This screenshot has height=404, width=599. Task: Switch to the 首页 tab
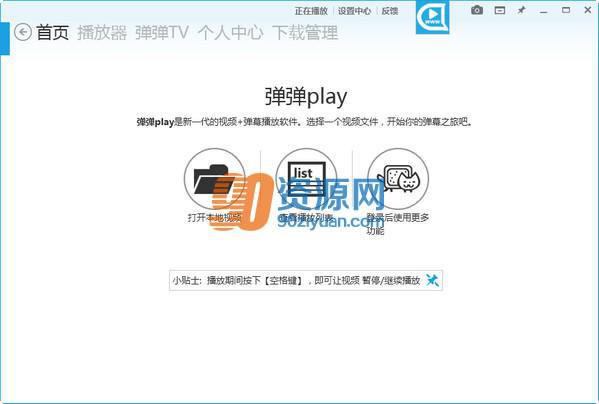(x=53, y=32)
